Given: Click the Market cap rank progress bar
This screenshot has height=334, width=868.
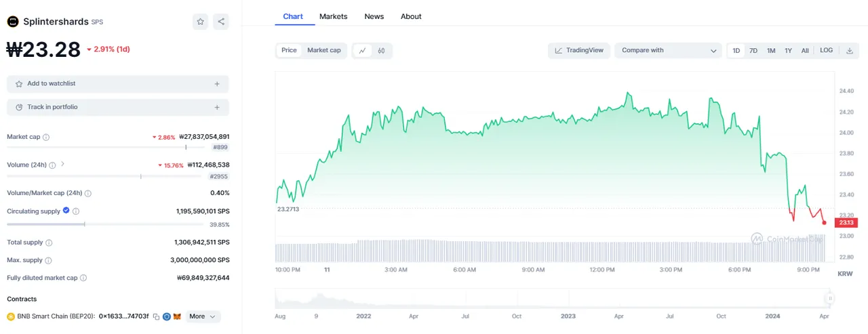Looking at the screenshot, I should click(x=107, y=147).
